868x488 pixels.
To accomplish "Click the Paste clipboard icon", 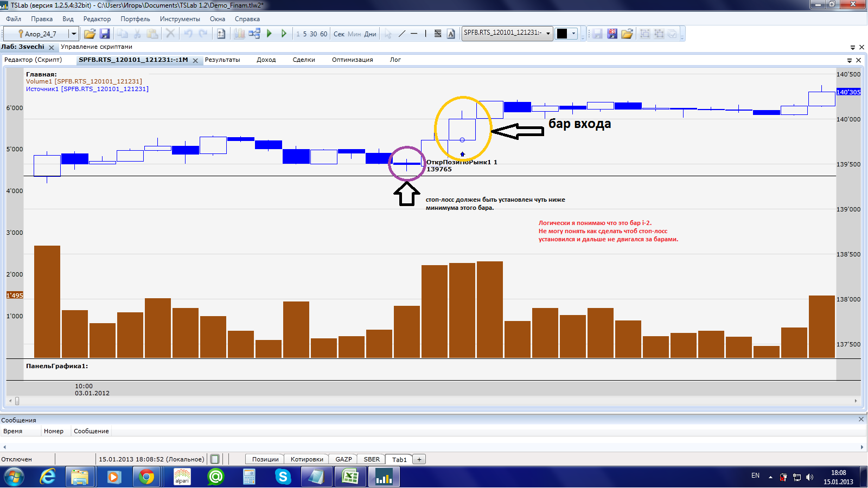I will pyautogui.click(x=152, y=34).
